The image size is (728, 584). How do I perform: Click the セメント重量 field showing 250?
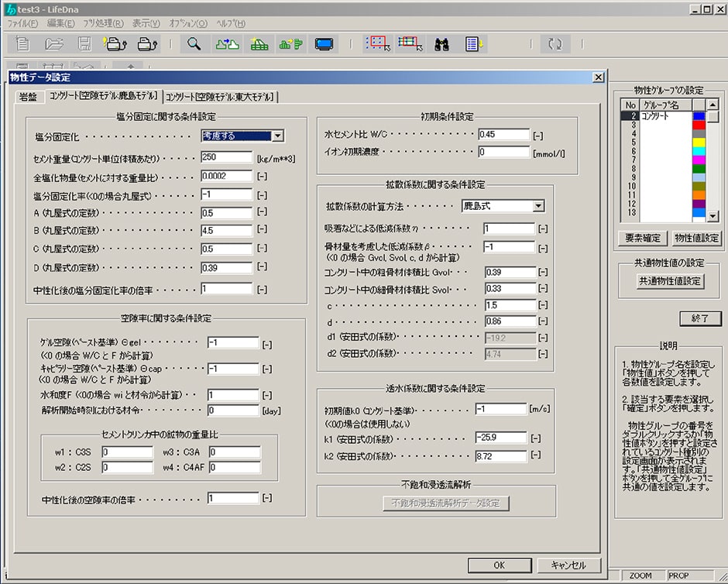pyautogui.click(x=227, y=157)
